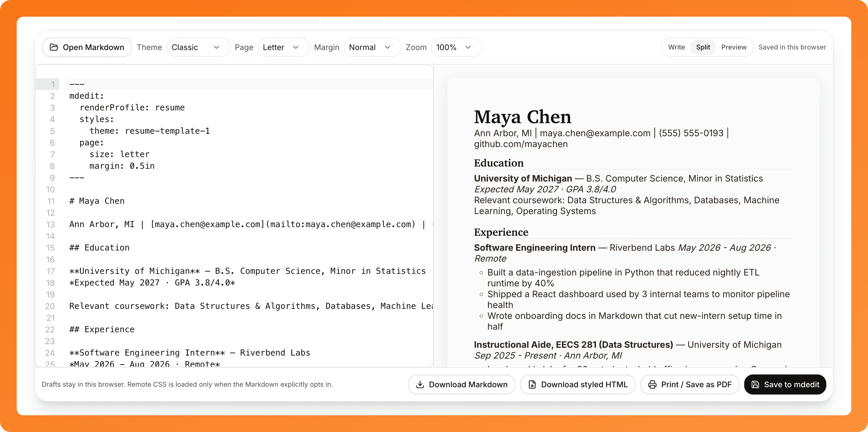Screen dimensions: 868x432
Task: Click the github.com/mayachen link in preview
Action: click(521, 144)
